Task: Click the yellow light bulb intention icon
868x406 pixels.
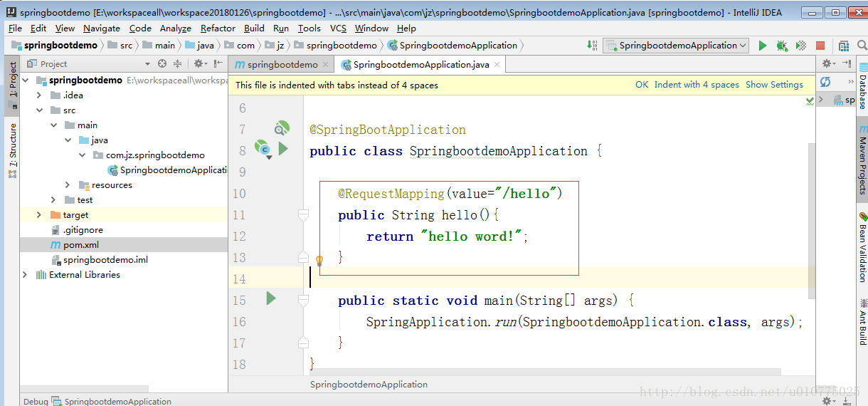Action: (x=319, y=261)
